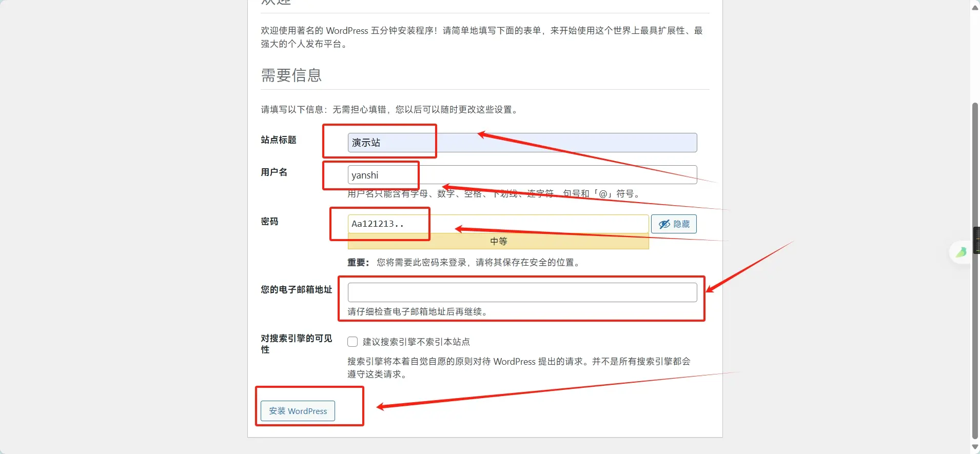Click the 用户名 label
This screenshot has height=454, width=980.
pos(274,172)
